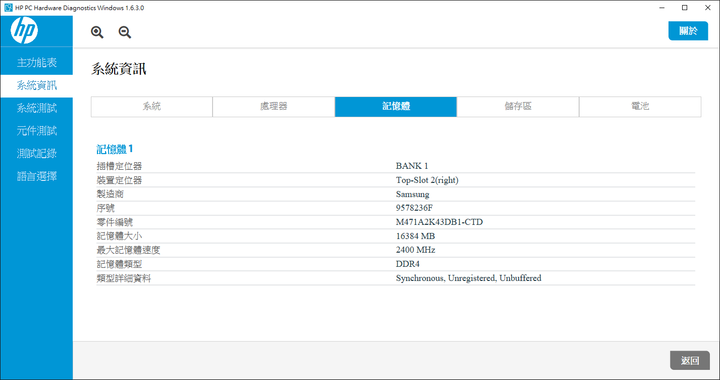
Task: Click the 系統資訊 page title
Action: click(x=119, y=69)
